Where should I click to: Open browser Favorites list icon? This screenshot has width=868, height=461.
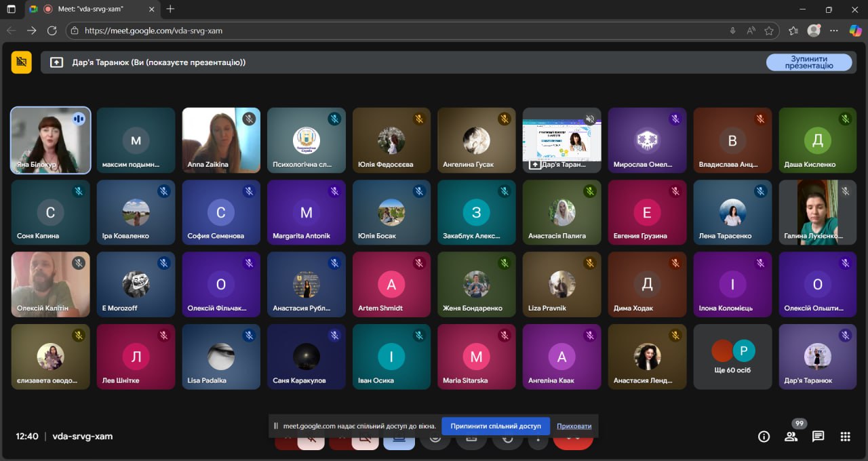click(x=793, y=31)
